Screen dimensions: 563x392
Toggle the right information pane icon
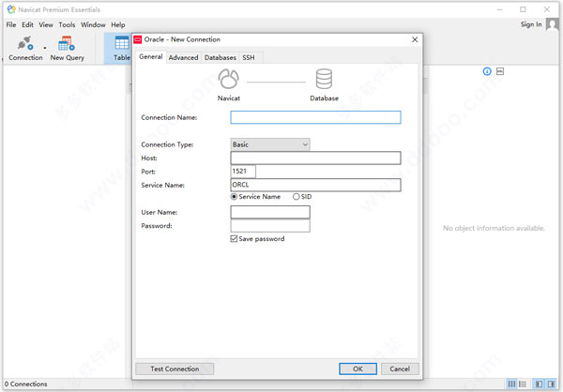click(551, 384)
